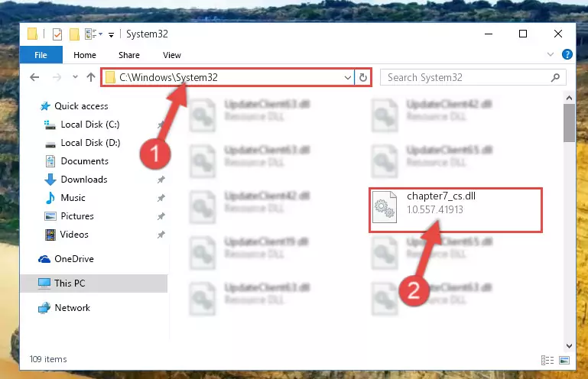Click the folder icon at title bar left
The width and height of the screenshot is (588, 379).
[x=33, y=34]
